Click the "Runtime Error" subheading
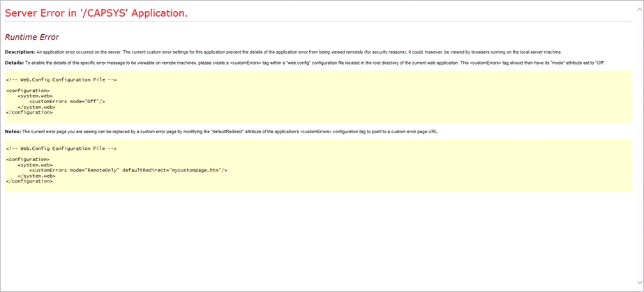 (x=31, y=38)
